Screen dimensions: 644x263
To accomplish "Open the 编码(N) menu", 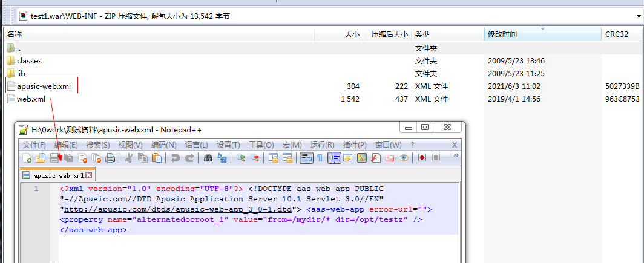I will 163,145.
